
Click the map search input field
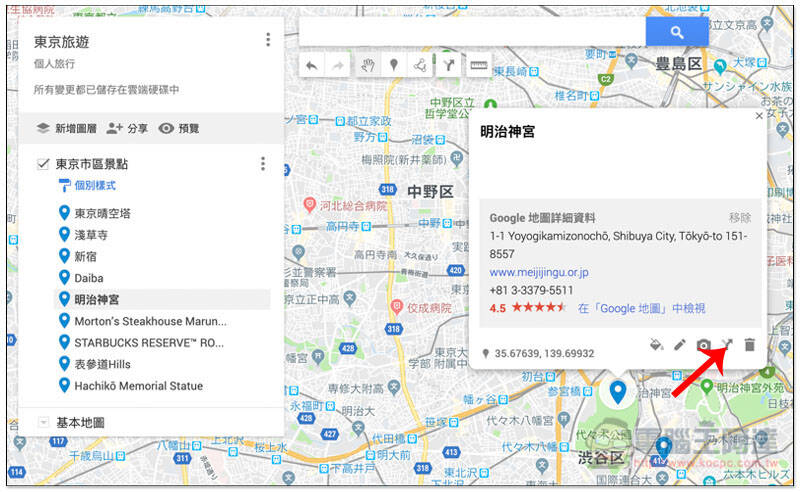point(472,32)
